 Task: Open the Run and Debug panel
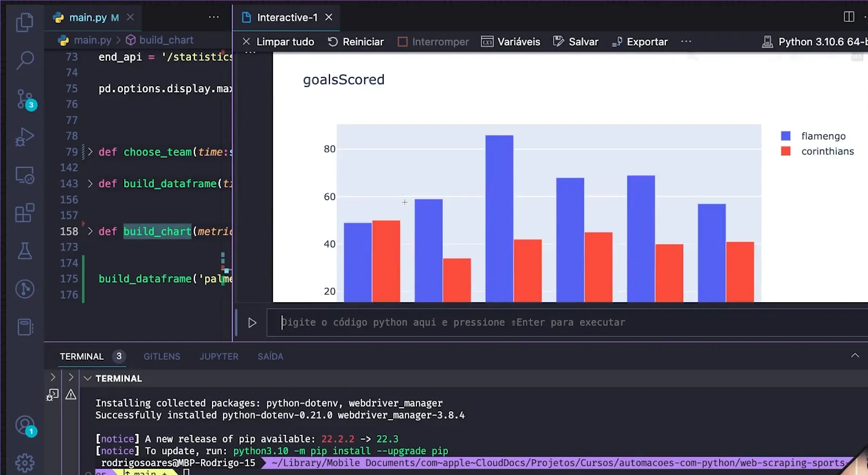25,137
